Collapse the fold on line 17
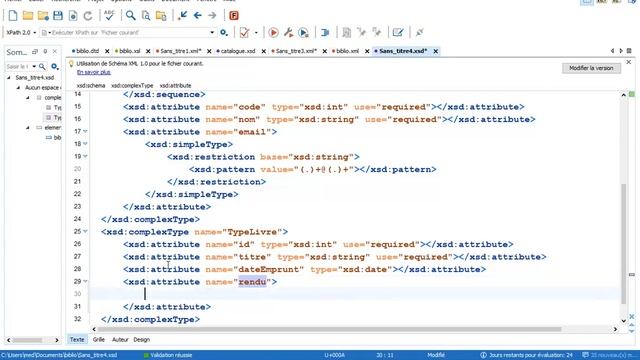 pos(85,131)
